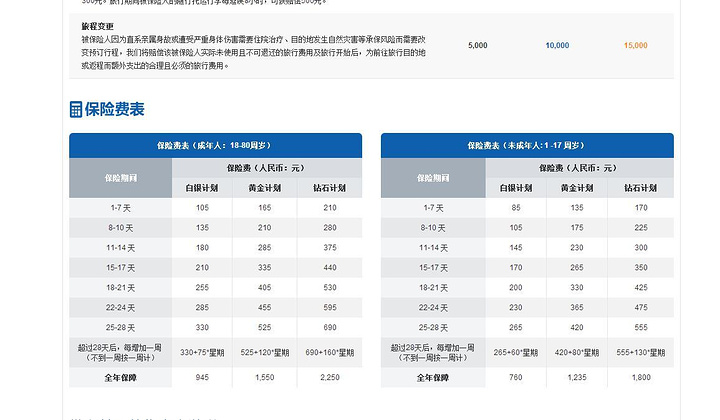This screenshot has height=420, width=720.
Task: Click adult table 全年保障 diamond price 2,250
Action: (329, 377)
